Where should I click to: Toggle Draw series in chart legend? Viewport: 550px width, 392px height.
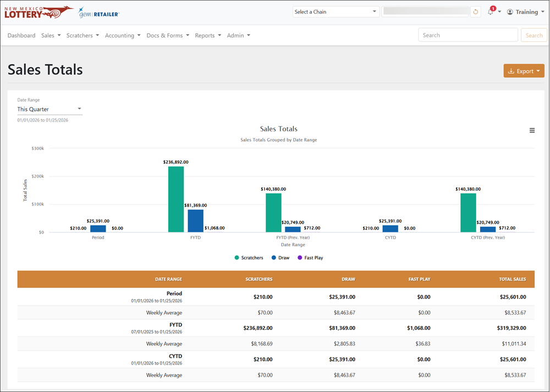click(280, 258)
